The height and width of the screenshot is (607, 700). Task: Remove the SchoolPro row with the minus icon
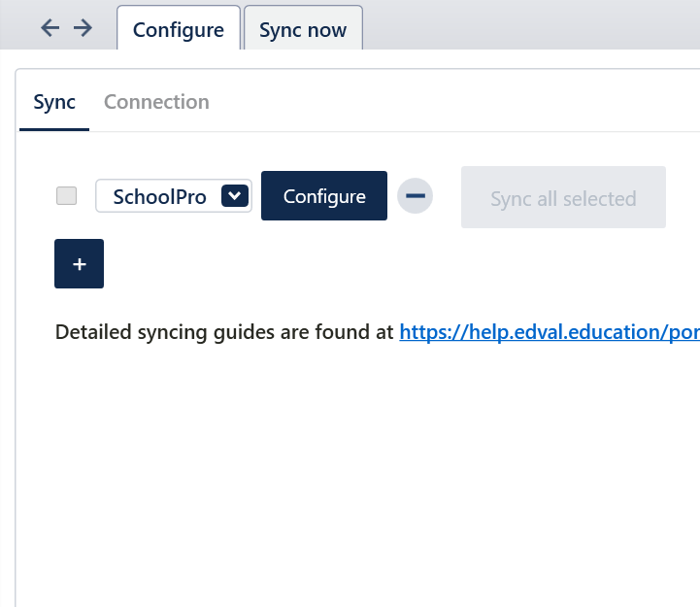415,196
